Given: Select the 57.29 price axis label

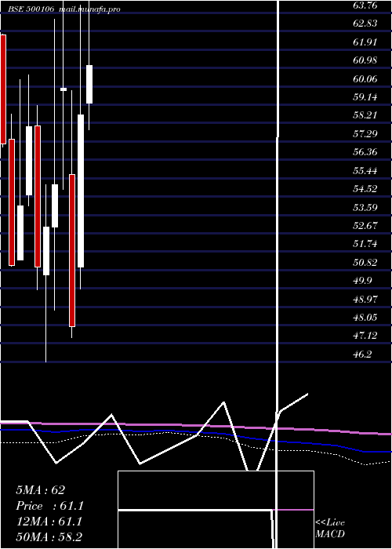Looking at the screenshot, I should click(365, 134).
